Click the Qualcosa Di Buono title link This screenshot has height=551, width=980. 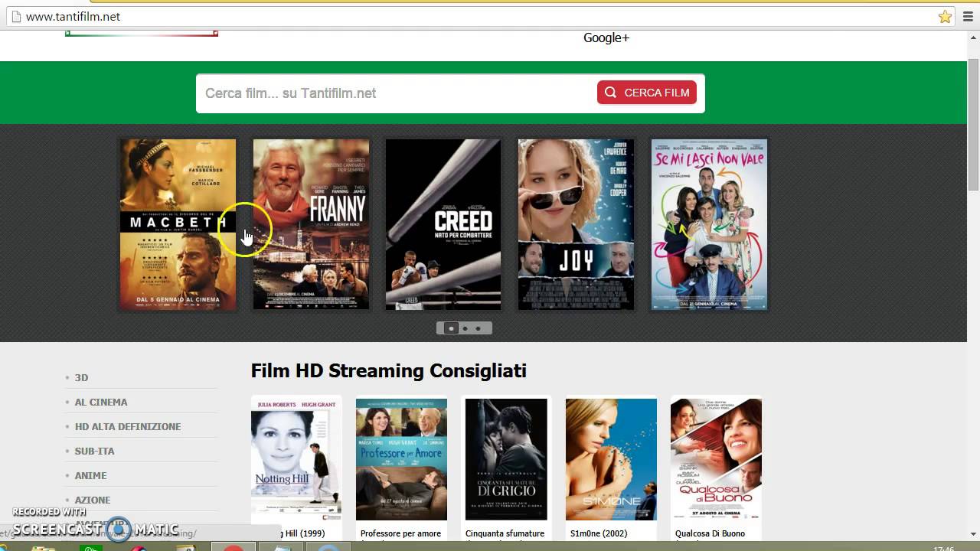[710, 533]
